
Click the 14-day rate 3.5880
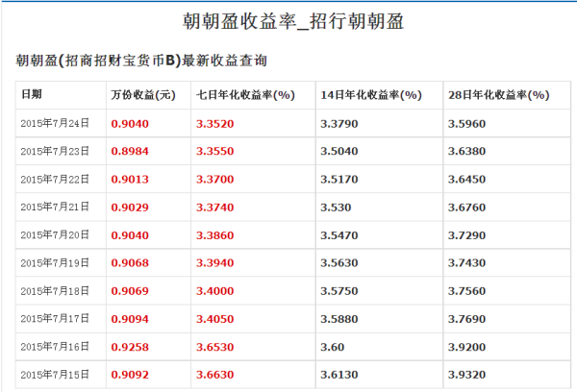point(339,319)
